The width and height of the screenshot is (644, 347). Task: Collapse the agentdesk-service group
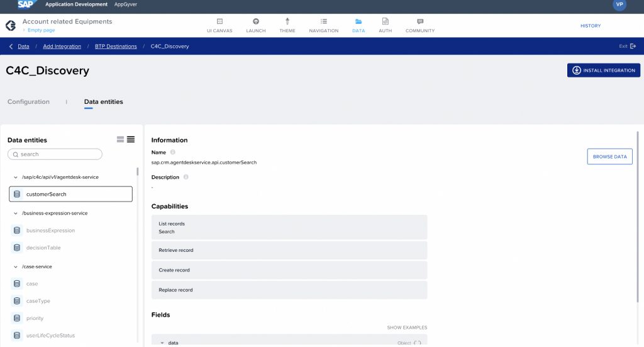(x=16, y=177)
